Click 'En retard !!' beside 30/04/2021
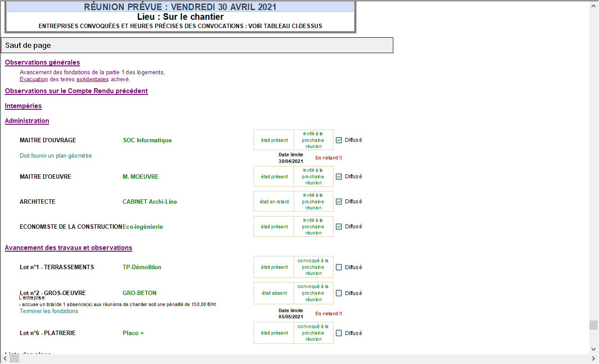 [x=329, y=158]
